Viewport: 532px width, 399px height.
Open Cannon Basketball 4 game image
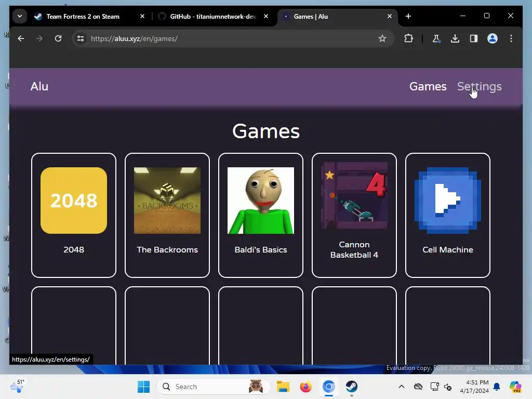click(354, 196)
